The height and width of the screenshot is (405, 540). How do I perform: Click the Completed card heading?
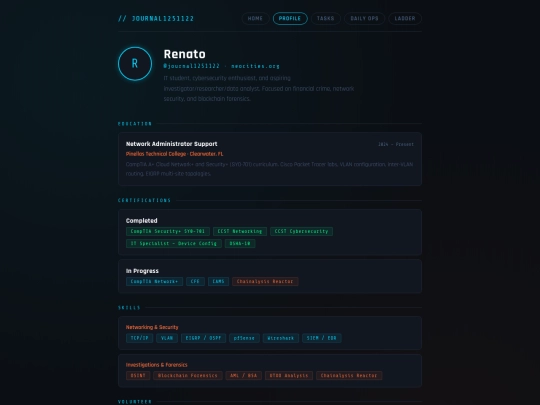coord(142,221)
